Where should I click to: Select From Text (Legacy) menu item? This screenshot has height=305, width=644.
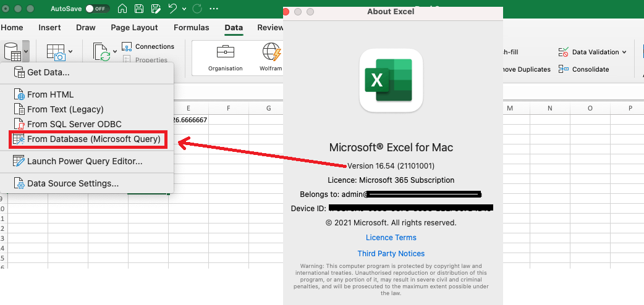pyautogui.click(x=87, y=109)
